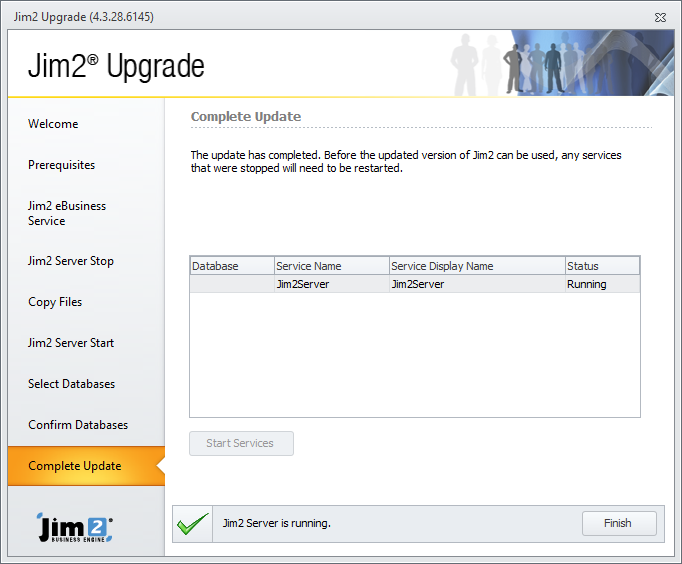The image size is (682, 564).
Task: Select the Select Databases step
Action: pyautogui.click(x=71, y=384)
